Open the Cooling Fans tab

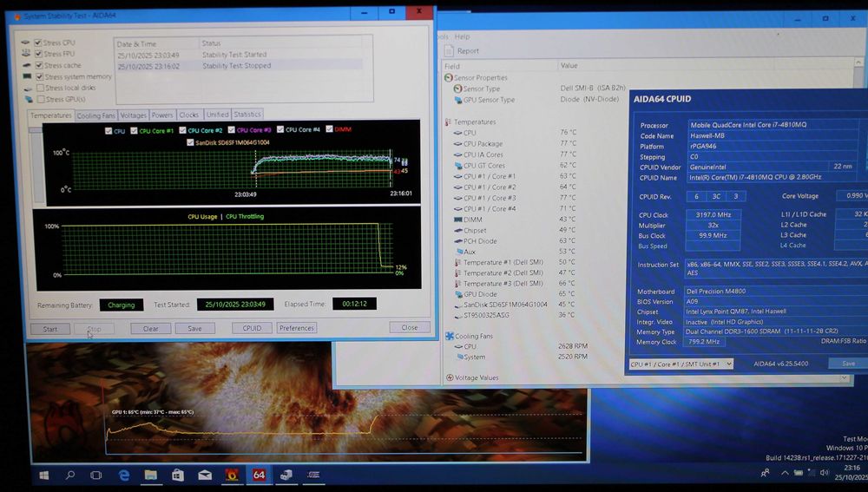(95, 115)
